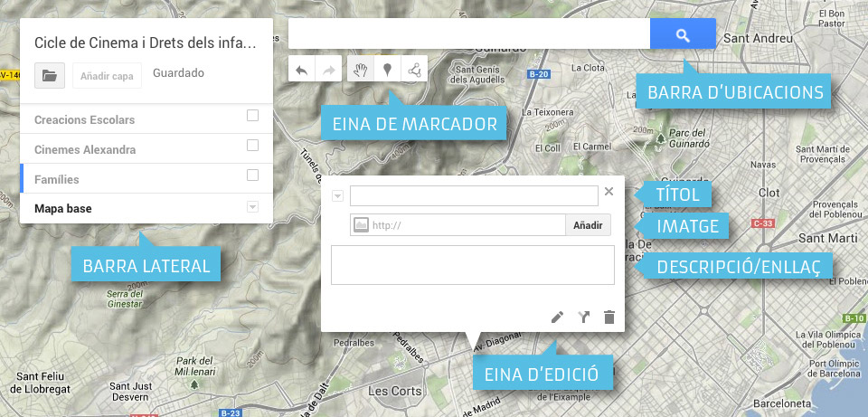Click the Añadir capa button
868x417 pixels.
(x=107, y=76)
